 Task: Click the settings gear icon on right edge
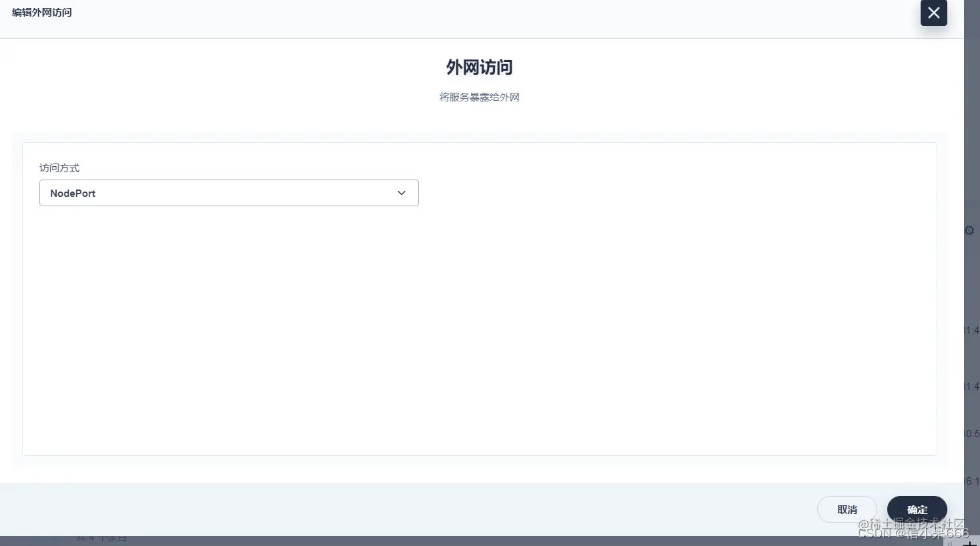pyautogui.click(x=969, y=230)
